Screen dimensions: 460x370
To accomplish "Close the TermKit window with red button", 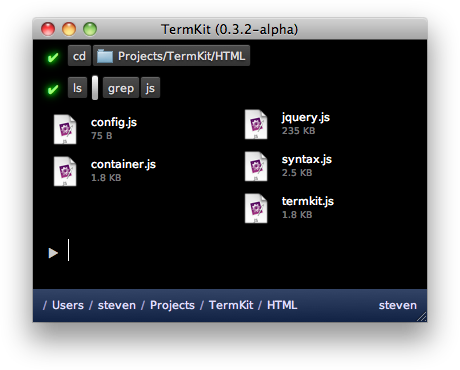I will pyautogui.click(x=48, y=29).
